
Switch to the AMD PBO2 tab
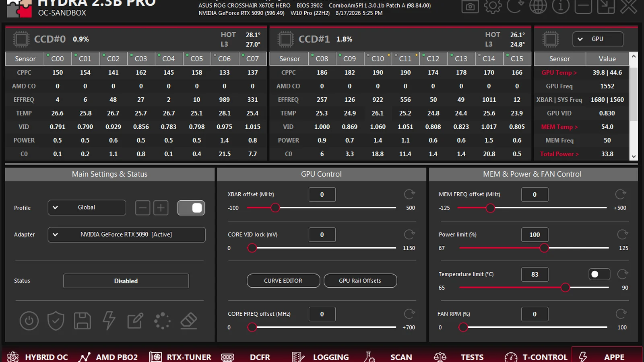pyautogui.click(x=109, y=357)
